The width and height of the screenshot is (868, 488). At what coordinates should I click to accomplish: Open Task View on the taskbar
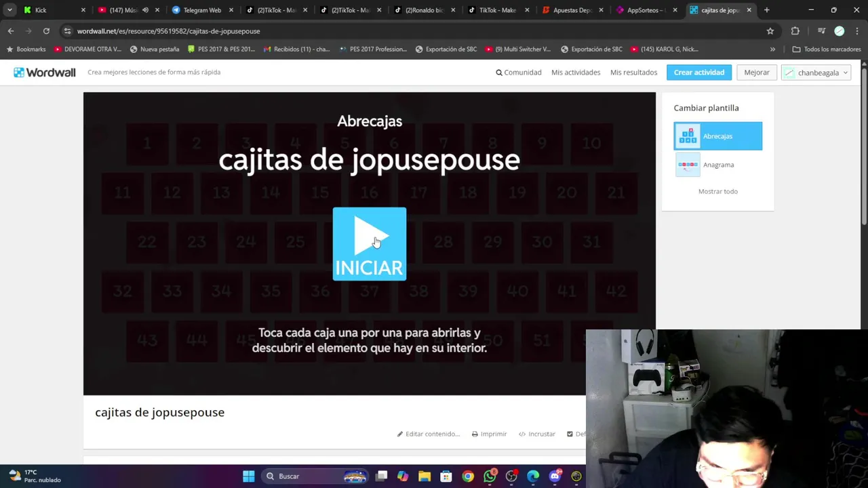coord(382,476)
